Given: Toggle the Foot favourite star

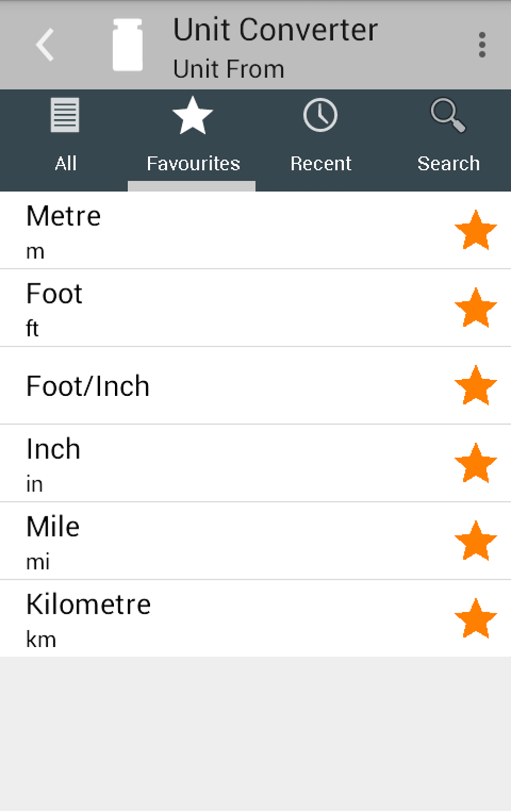Looking at the screenshot, I should [x=475, y=308].
